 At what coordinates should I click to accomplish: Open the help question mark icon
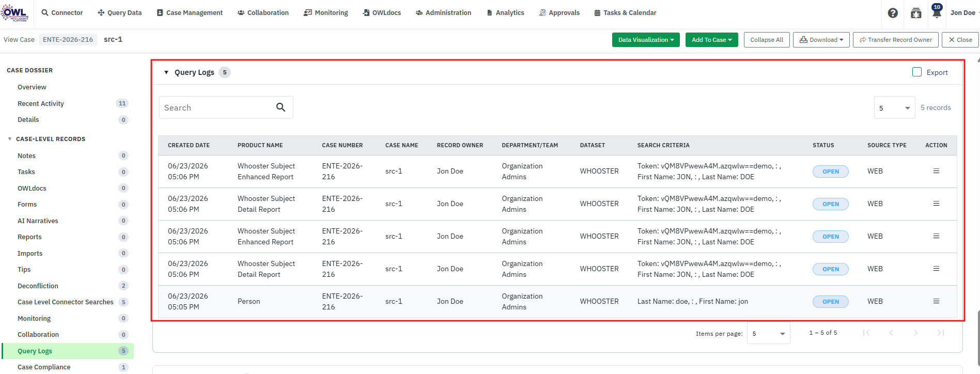pyautogui.click(x=893, y=13)
